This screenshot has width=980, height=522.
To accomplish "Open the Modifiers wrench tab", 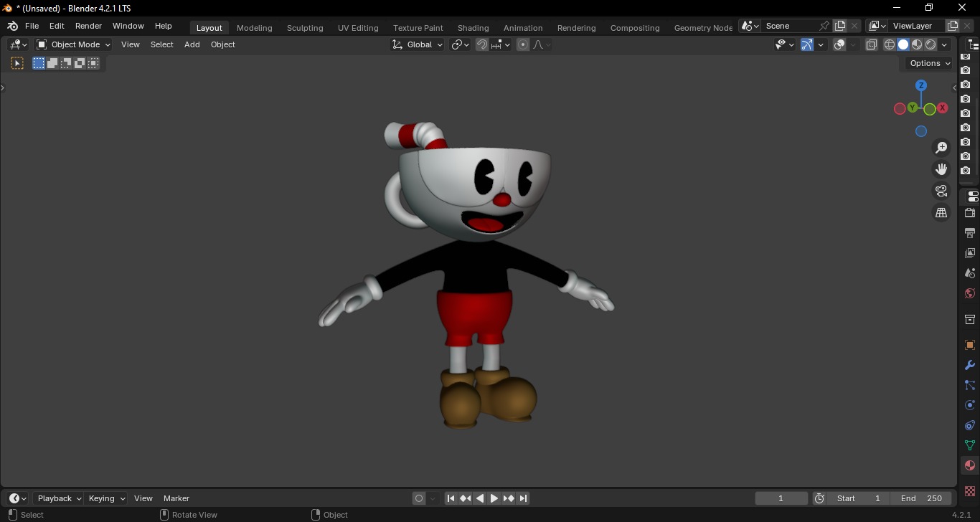I will click(x=970, y=365).
